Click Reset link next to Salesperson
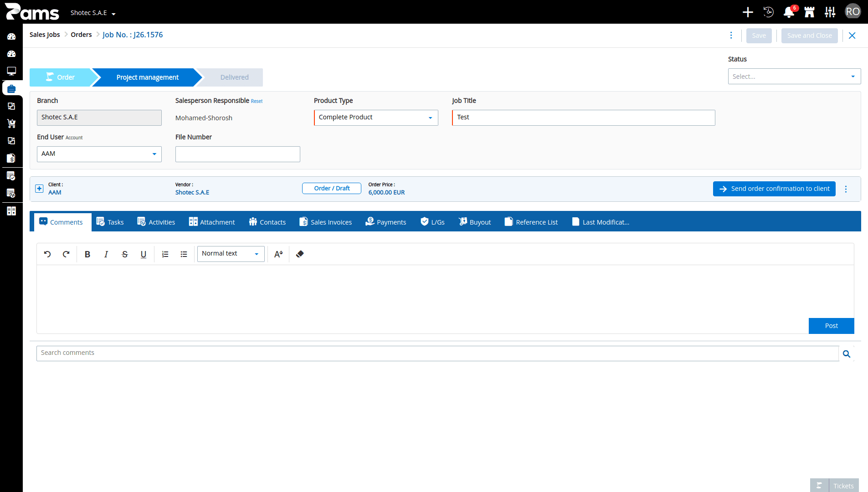Screen dimensions: 868x492 pos(257,101)
